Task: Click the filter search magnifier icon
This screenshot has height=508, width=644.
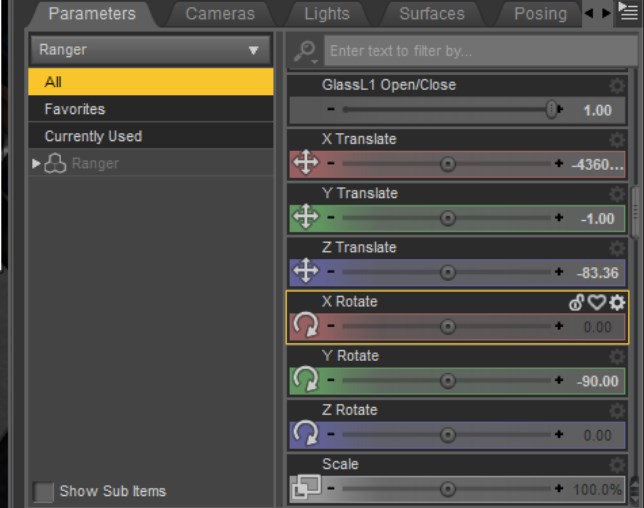Action: [305, 51]
